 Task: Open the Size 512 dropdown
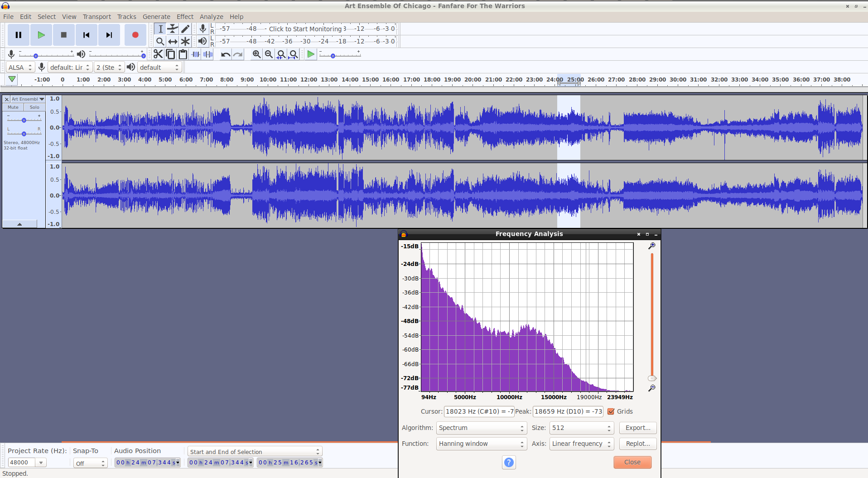(582, 428)
